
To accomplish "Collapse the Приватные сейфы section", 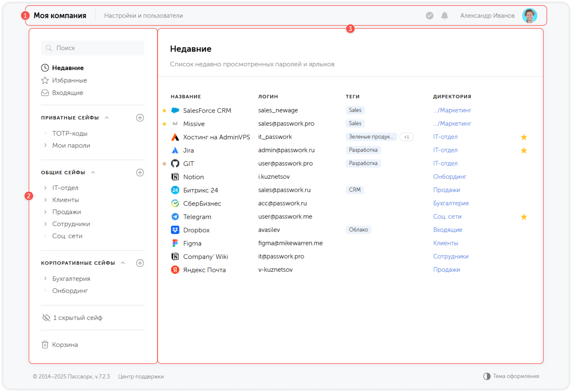I will click(x=107, y=118).
